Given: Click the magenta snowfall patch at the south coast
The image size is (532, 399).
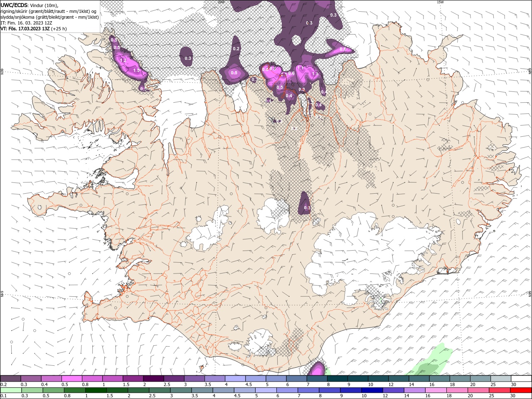Looking at the screenshot, I should (x=317, y=369).
